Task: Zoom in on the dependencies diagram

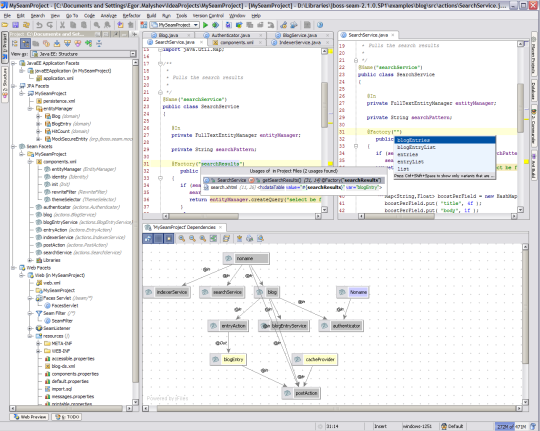Action: (181, 238)
